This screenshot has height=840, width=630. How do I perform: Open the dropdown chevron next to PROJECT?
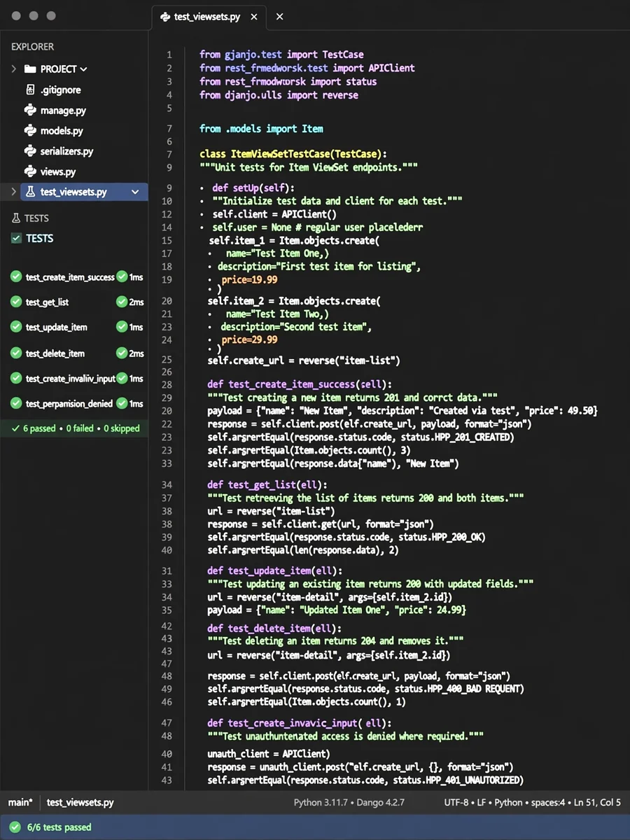(84, 69)
